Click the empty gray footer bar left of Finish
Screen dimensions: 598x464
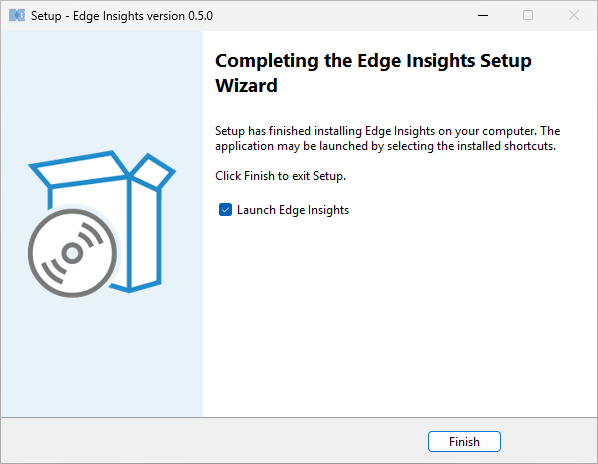pyautogui.click(x=214, y=441)
